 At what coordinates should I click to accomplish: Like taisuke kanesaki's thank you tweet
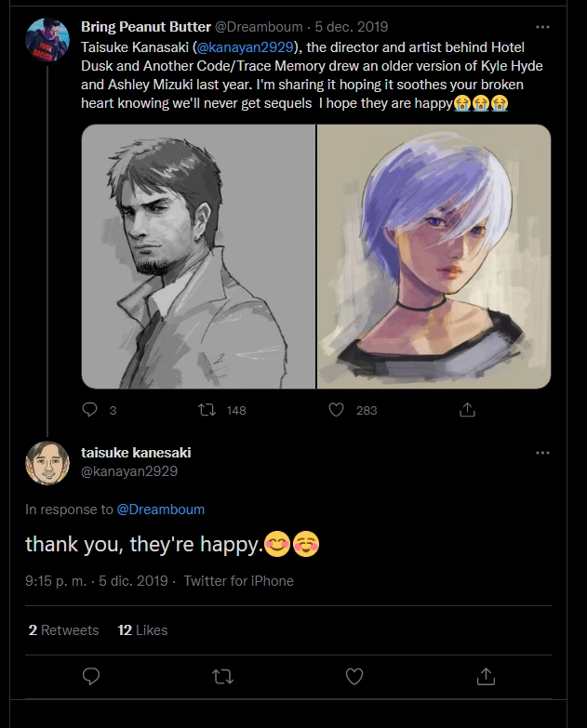354,676
